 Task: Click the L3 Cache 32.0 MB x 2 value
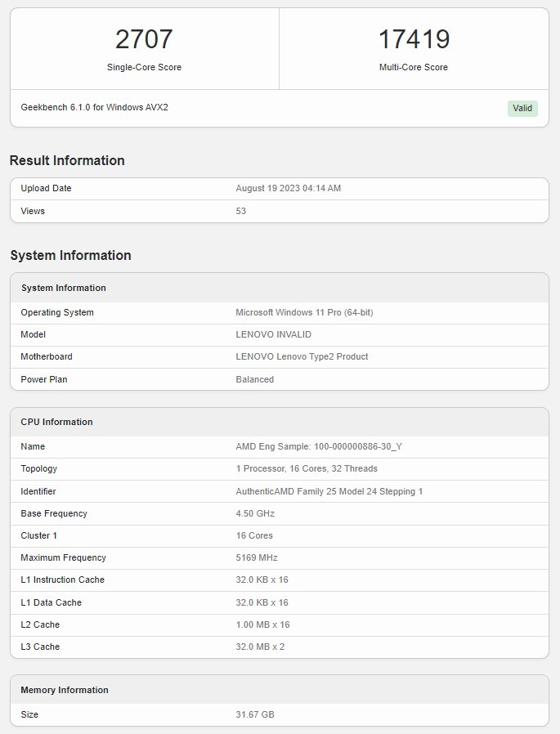(x=260, y=647)
